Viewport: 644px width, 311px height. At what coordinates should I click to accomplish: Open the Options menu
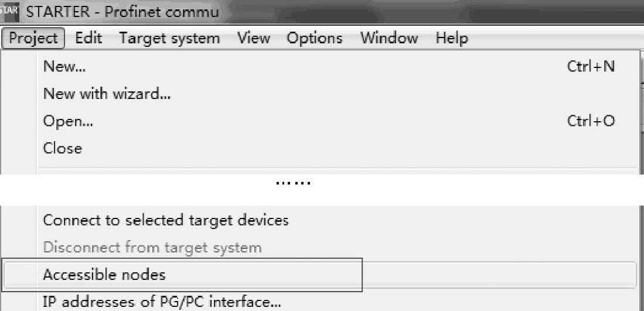314,39
